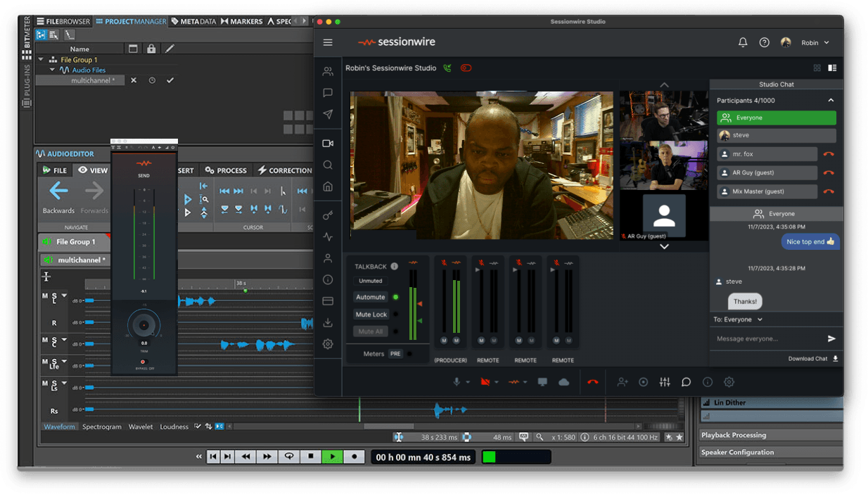The height and width of the screenshot is (494, 868).
Task: Switch to sidebar video layout
Action: pyautogui.click(x=833, y=68)
